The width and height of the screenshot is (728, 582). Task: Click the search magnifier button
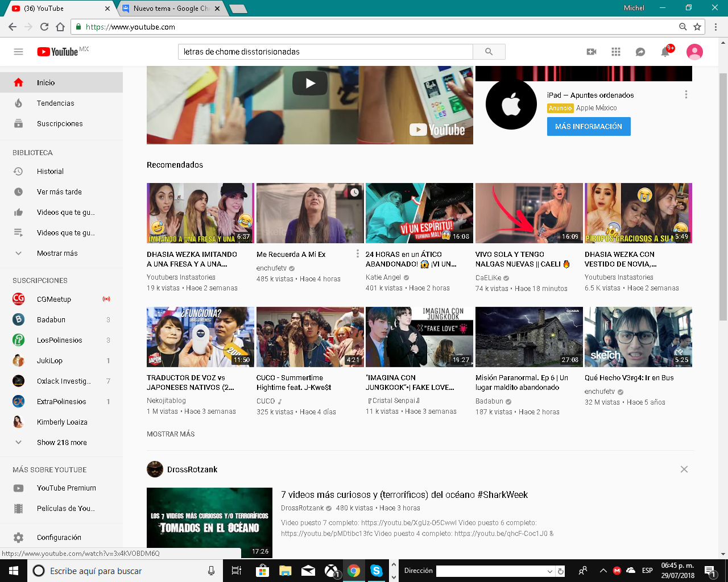click(x=489, y=52)
